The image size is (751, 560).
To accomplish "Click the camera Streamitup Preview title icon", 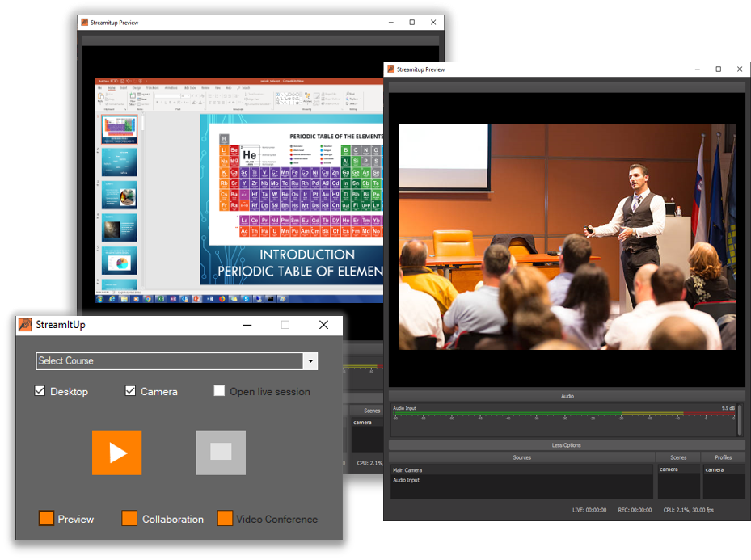I will pyautogui.click(x=391, y=69).
